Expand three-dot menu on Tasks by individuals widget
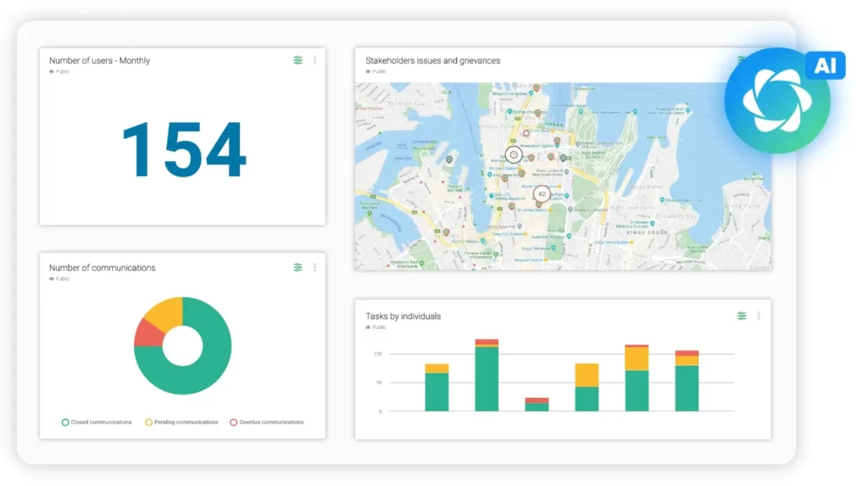 (x=759, y=316)
